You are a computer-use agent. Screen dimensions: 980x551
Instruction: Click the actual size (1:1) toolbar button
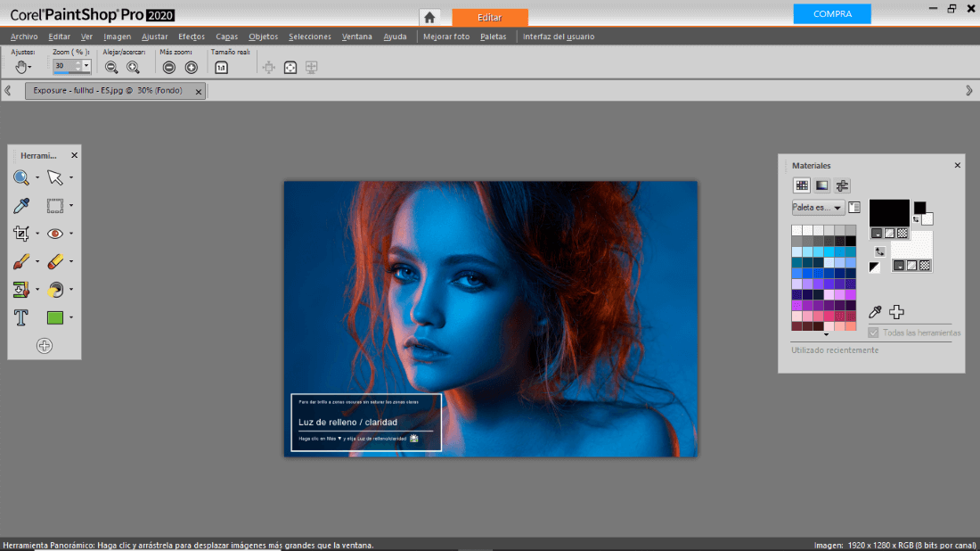(x=221, y=66)
